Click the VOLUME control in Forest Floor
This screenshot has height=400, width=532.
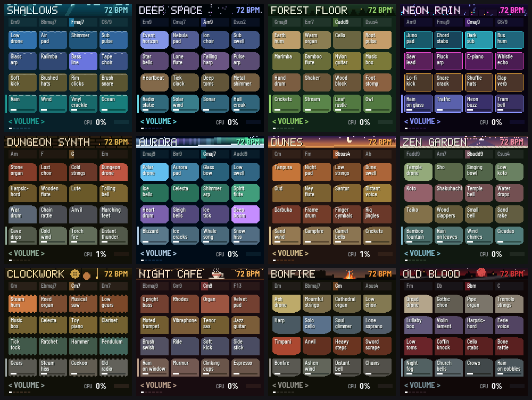point(290,121)
